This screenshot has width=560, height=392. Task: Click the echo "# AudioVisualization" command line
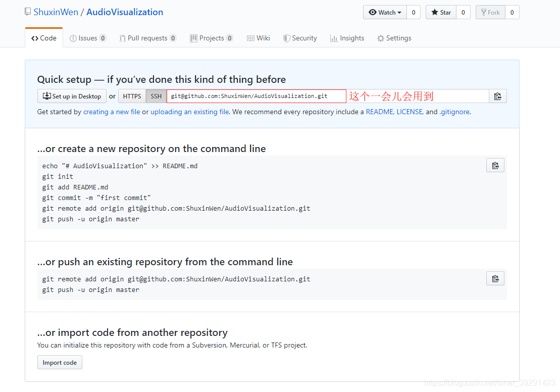point(120,166)
